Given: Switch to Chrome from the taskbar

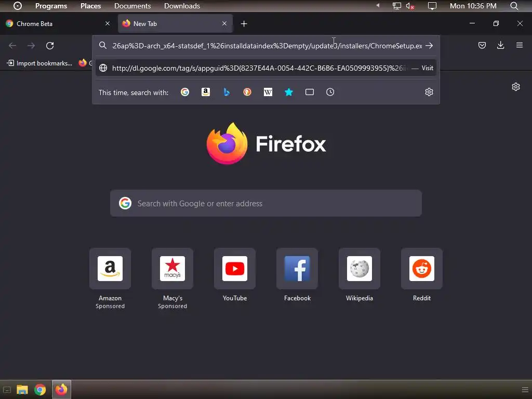Looking at the screenshot, I should pos(40,390).
